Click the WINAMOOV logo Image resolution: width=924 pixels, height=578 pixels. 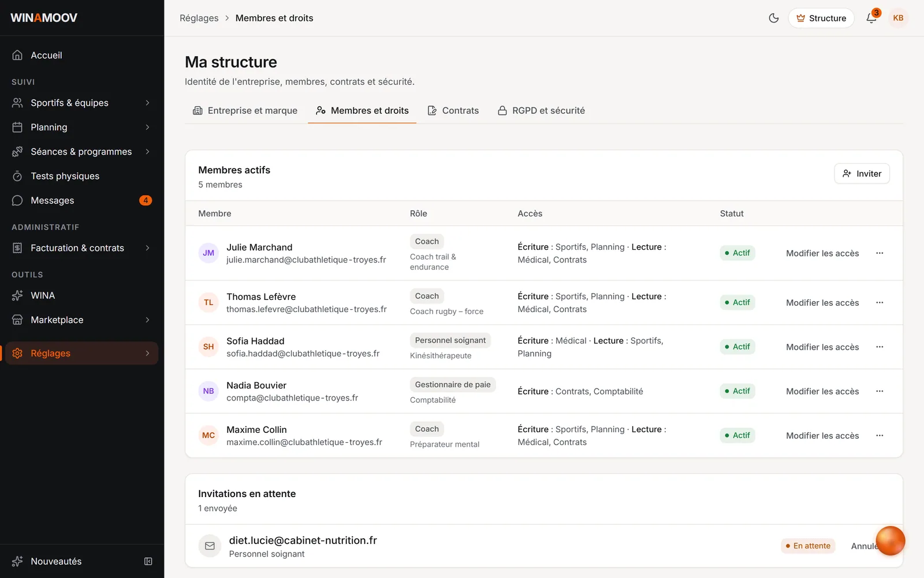pos(44,18)
